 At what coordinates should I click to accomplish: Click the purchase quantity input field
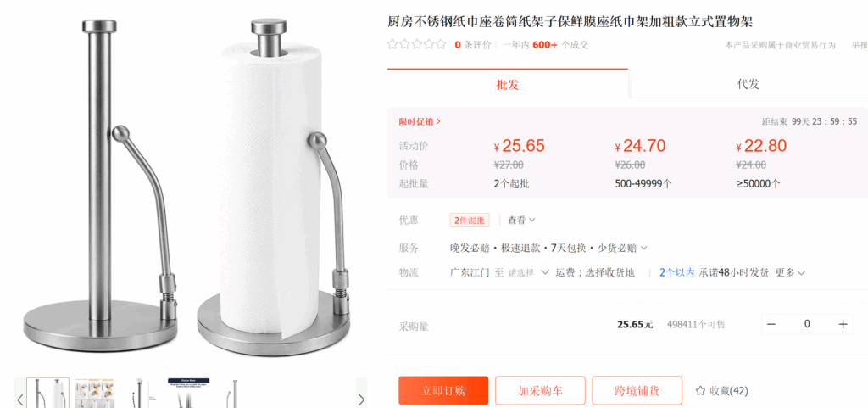[807, 324]
